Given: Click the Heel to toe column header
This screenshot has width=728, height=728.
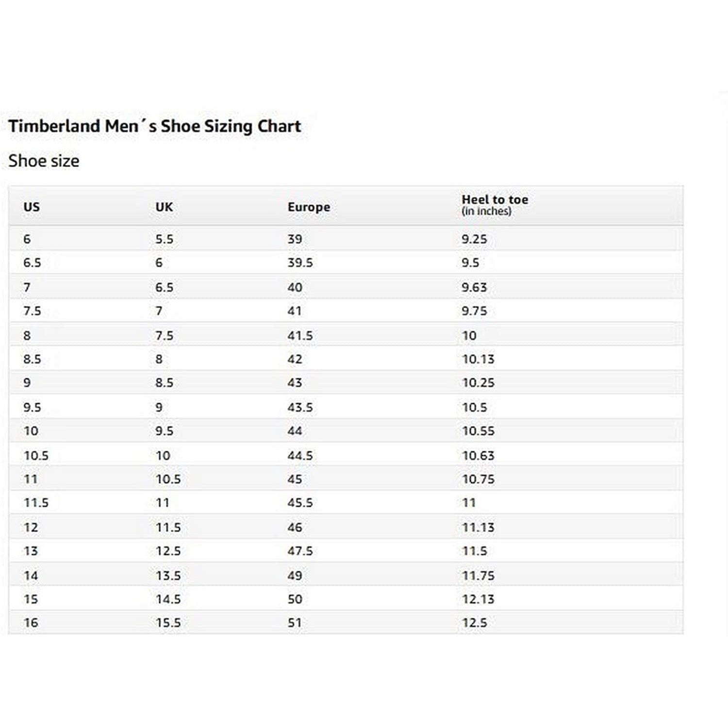Looking at the screenshot, I should (x=495, y=205).
